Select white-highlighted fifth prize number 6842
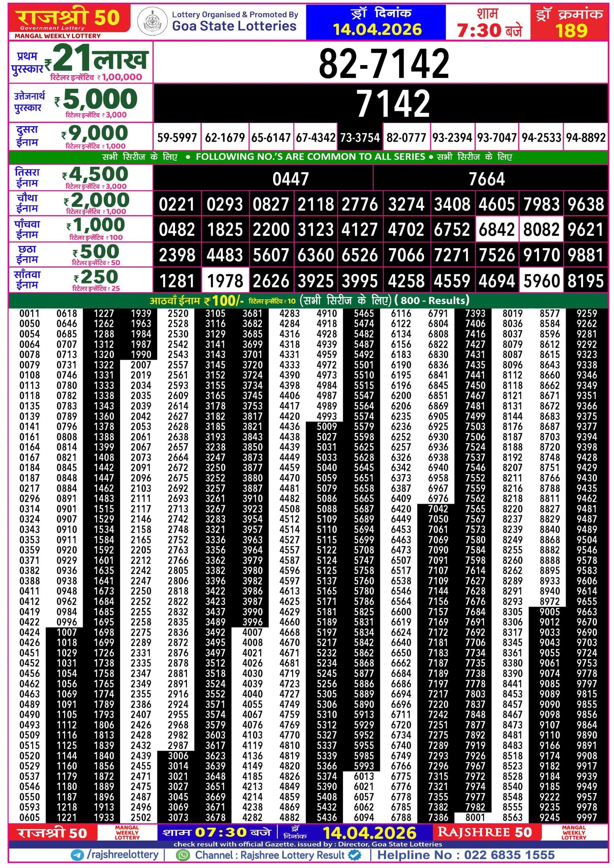The width and height of the screenshot is (614, 868). coord(496,230)
